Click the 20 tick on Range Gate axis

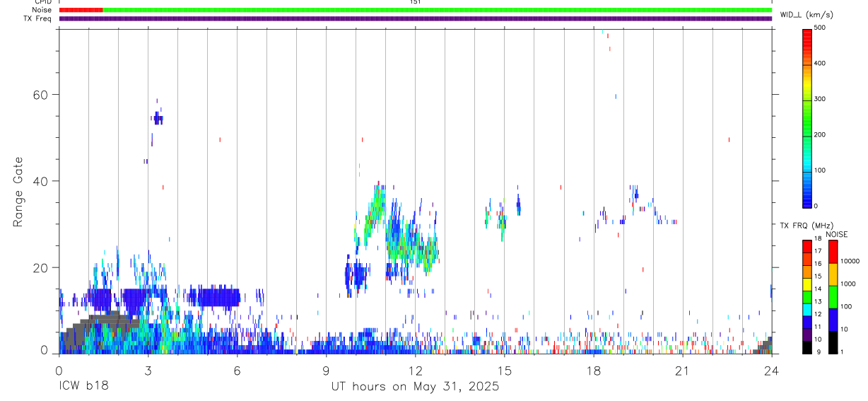tap(41, 267)
